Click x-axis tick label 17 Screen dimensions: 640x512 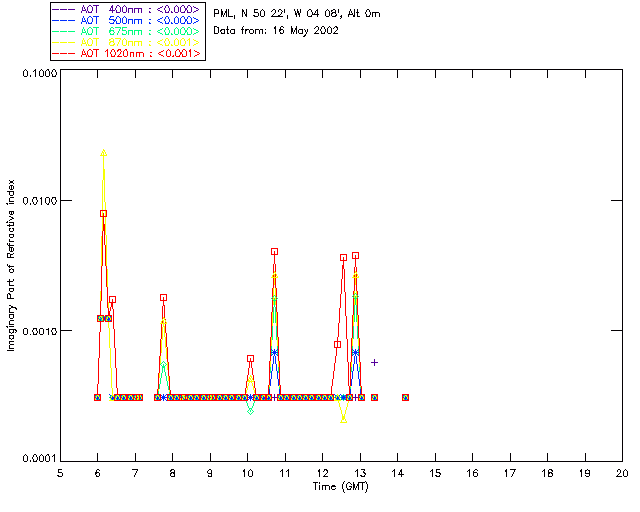(510, 474)
